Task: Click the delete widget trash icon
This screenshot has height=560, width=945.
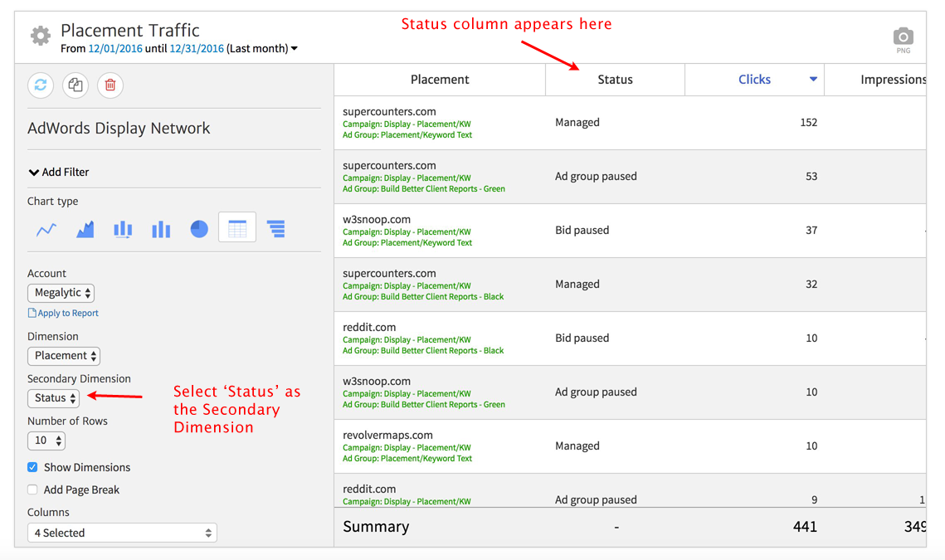Action: (110, 85)
